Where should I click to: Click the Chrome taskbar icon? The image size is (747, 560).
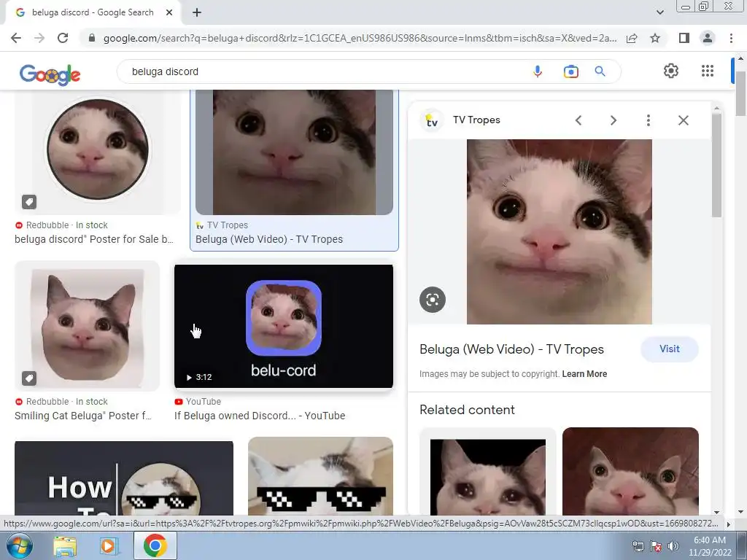(155, 545)
